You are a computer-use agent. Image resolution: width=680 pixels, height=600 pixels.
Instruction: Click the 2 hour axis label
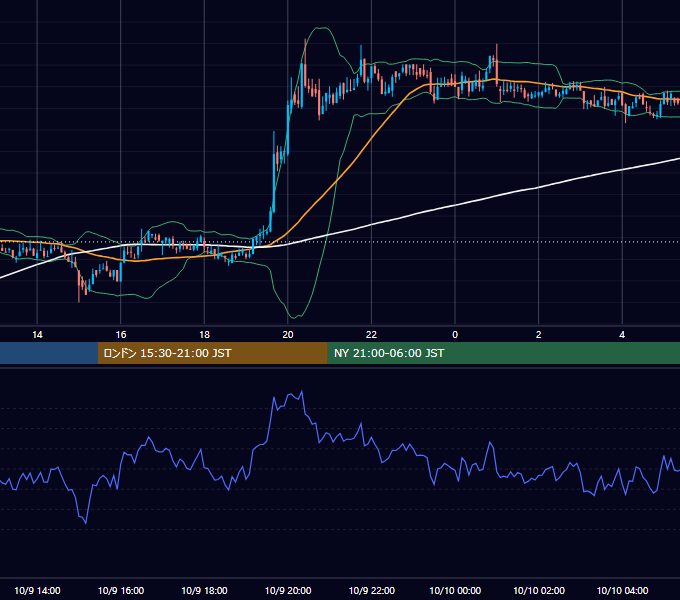pos(539,335)
